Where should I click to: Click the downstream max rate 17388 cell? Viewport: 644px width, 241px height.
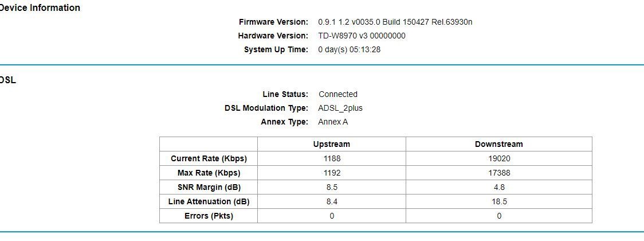click(498, 173)
